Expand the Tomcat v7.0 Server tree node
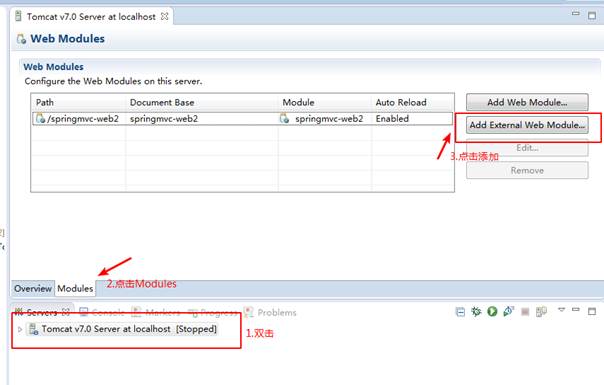This screenshot has width=604, height=385. click(x=20, y=329)
